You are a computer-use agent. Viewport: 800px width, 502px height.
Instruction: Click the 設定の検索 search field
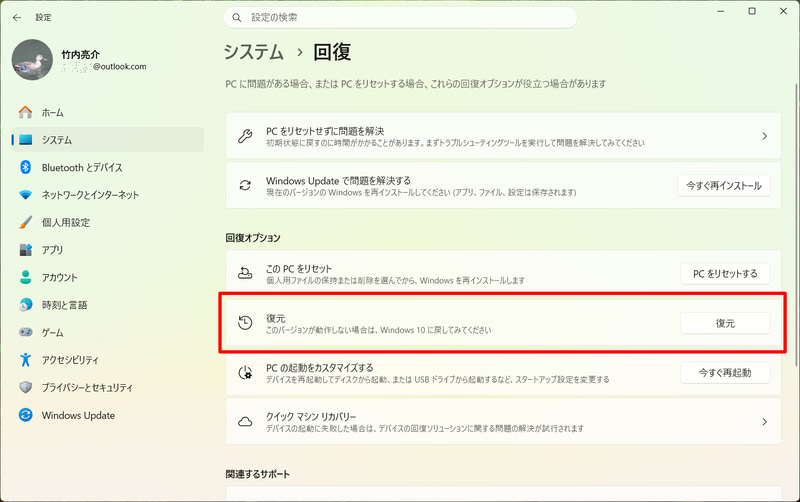(x=401, y=18)
